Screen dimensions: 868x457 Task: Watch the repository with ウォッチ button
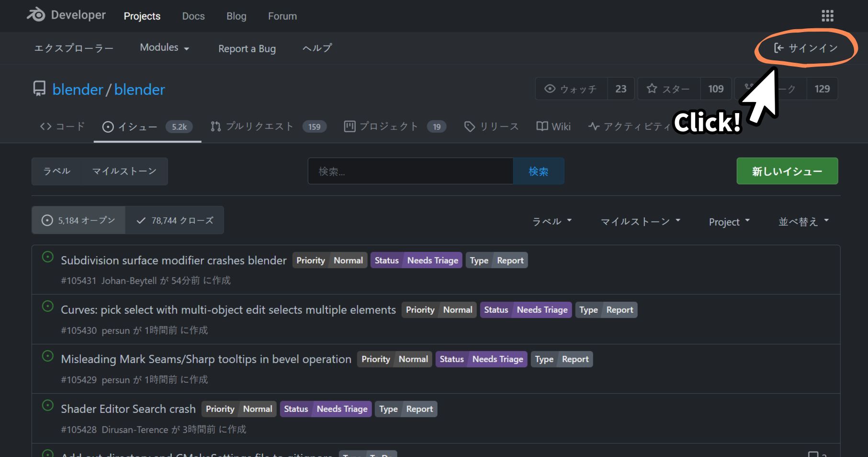coord(571,89)
